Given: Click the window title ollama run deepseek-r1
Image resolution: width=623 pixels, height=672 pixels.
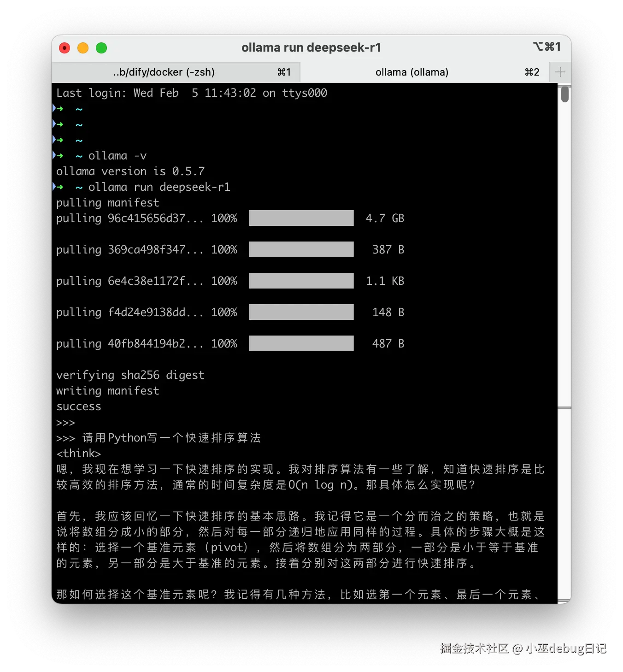Looking at the screenshot, I should (x=311, y=47).
